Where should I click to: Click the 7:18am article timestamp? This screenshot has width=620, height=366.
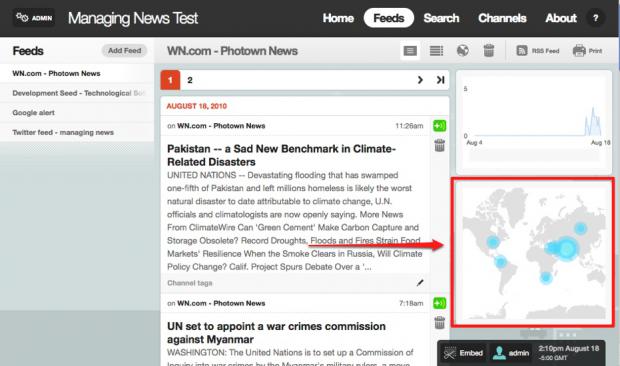pos(411,303)
